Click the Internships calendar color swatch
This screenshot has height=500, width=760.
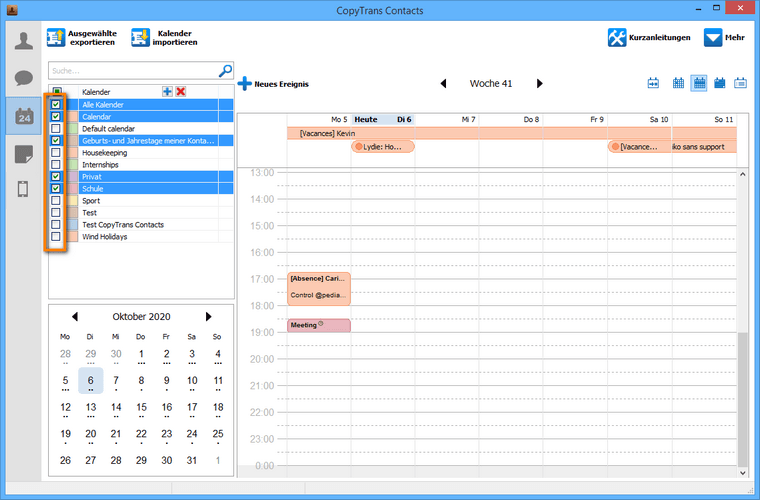[73, 164]
